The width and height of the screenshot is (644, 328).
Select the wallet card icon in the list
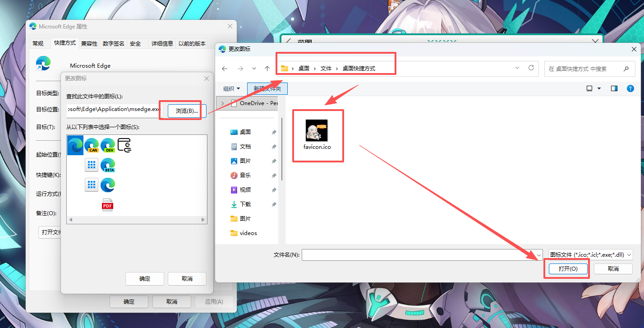124,145
